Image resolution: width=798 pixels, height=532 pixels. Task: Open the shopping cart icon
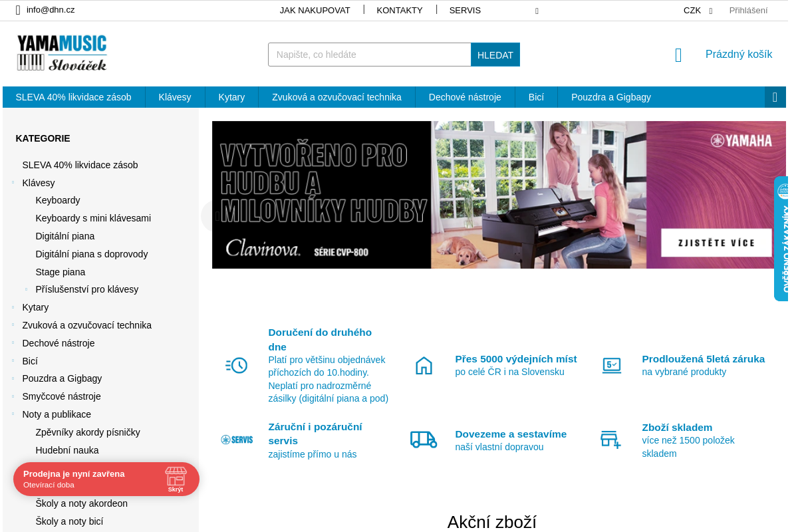pos(678,55)
